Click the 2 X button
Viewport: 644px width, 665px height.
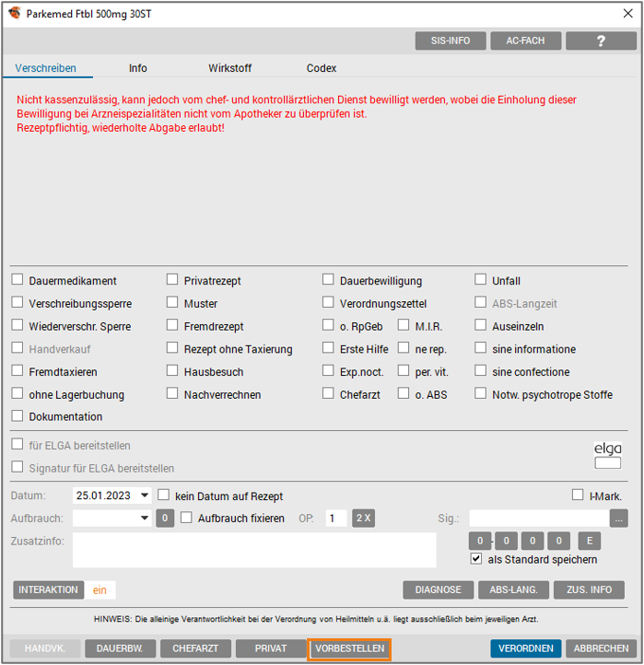(363, 519)
